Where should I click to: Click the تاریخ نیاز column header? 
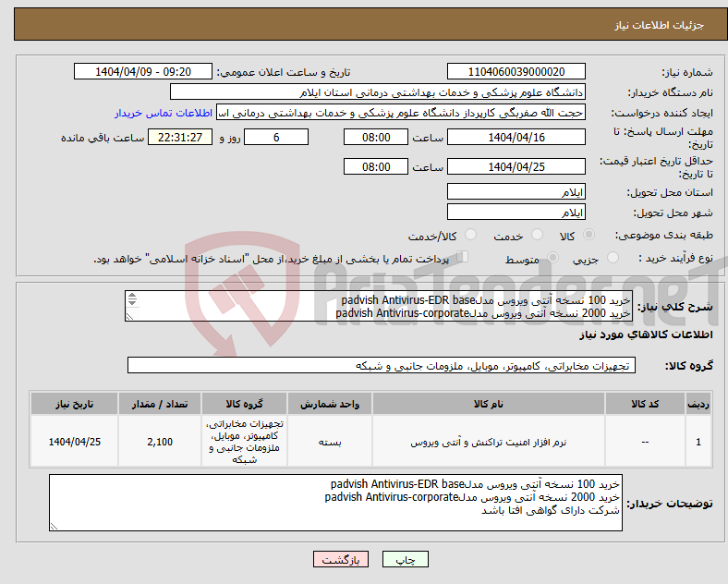tap(74, 404)
